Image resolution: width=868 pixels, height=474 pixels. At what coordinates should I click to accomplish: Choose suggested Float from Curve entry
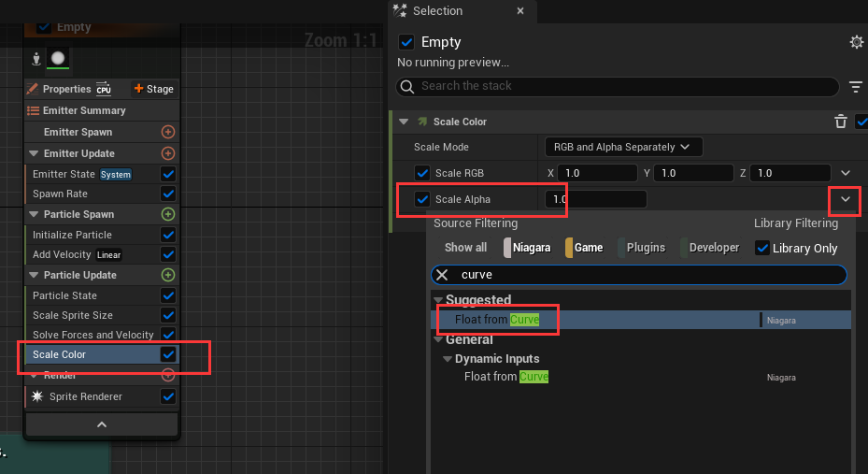[x=497, y=320]
